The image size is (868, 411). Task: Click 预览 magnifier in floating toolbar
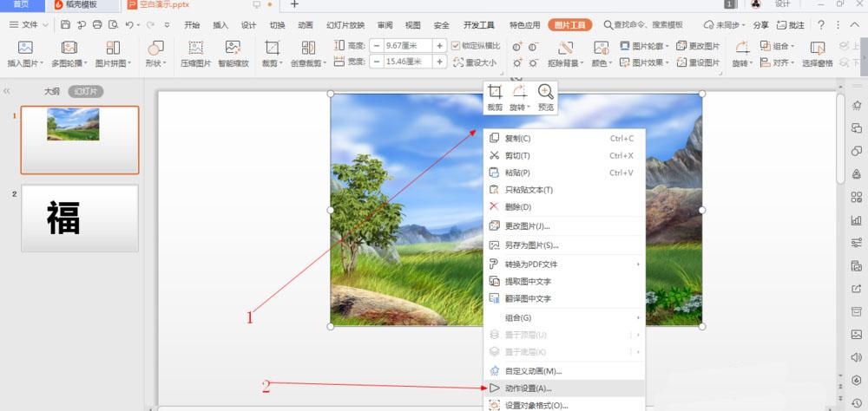click(546, 98)
